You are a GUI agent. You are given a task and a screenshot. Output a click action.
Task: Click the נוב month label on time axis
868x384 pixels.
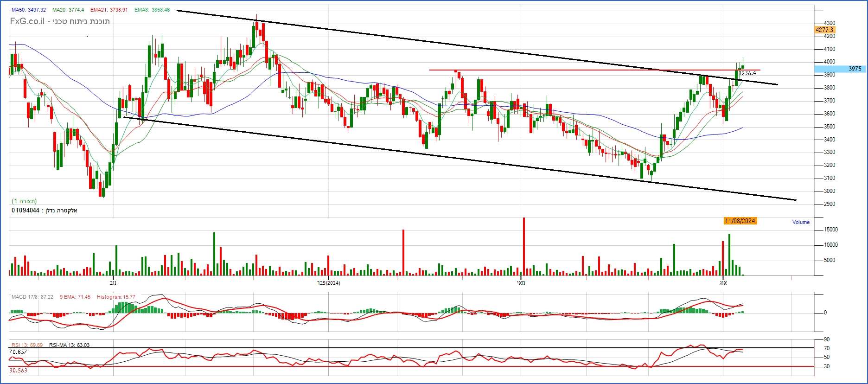[x=113, y=282]
